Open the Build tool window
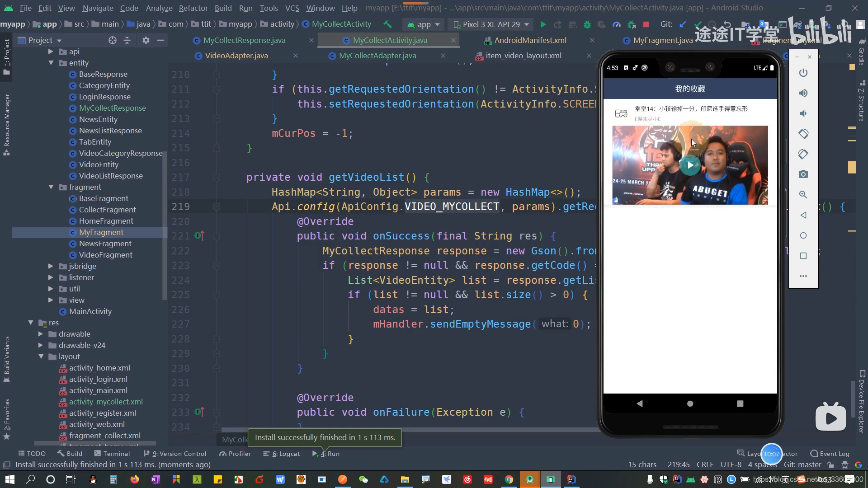 [70, 454]
